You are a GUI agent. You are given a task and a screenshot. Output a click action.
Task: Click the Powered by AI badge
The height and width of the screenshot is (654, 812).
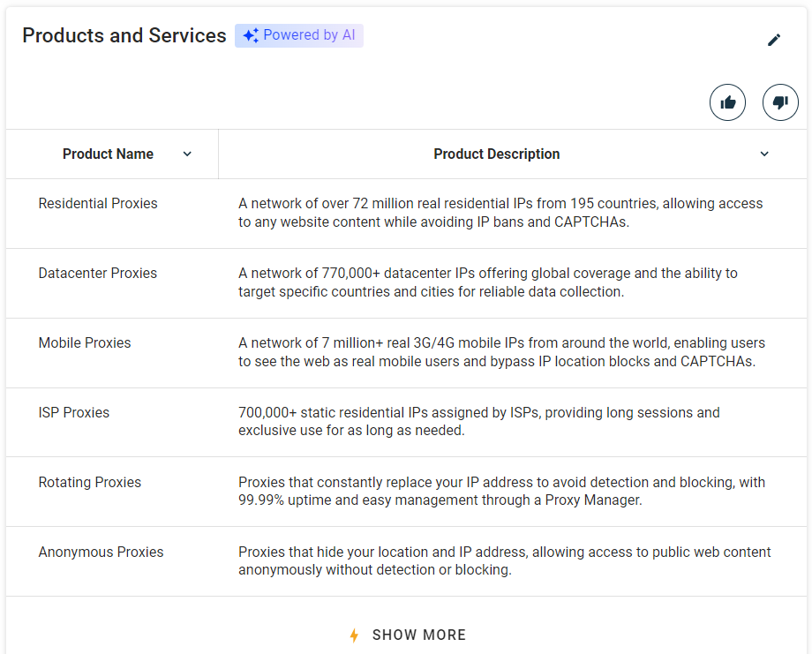pyautogui.click(x=298, y=34)
